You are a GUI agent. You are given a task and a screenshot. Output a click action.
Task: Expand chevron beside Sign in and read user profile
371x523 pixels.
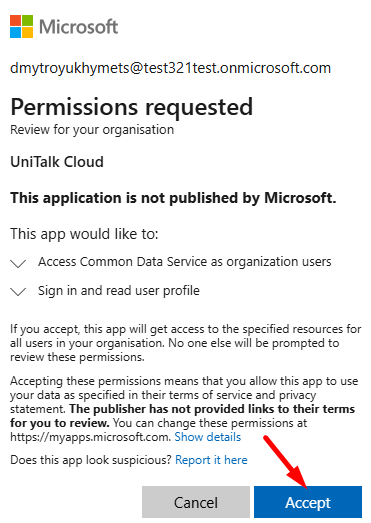coord(18,292)
